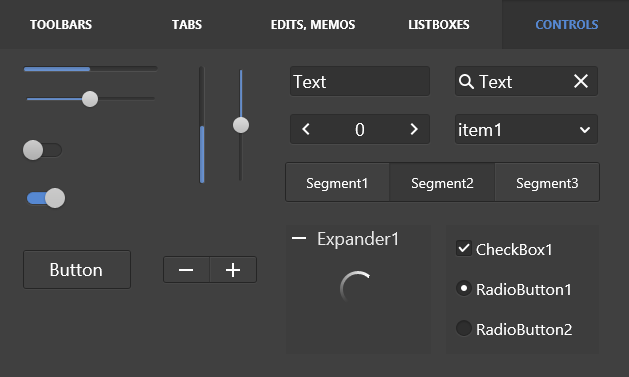Collapse Expander1 with the minus icon
Viewport: 629px width, 377px height.
click(x=299, y=239)
